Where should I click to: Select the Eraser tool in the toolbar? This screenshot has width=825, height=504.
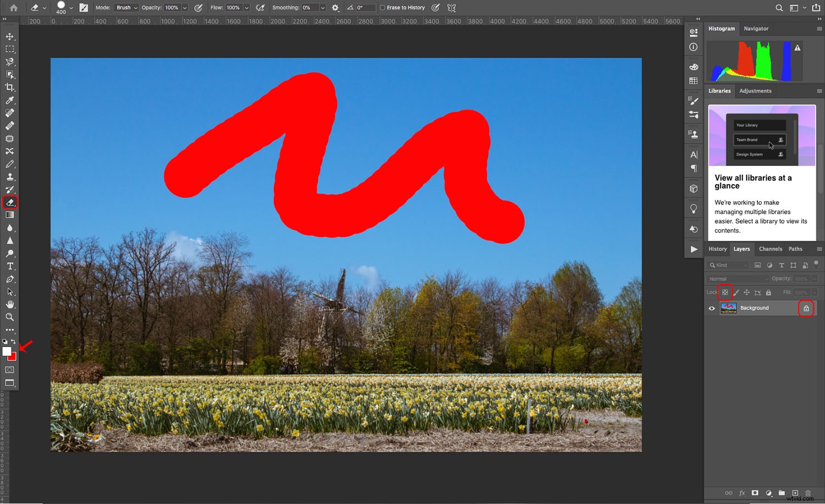[x=10, y=202]
